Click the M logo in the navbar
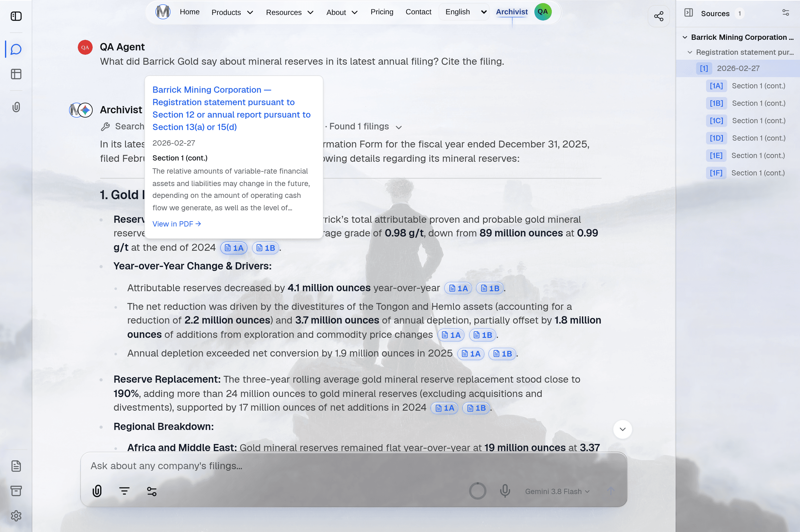800x532 pixels. click(162, 12)
